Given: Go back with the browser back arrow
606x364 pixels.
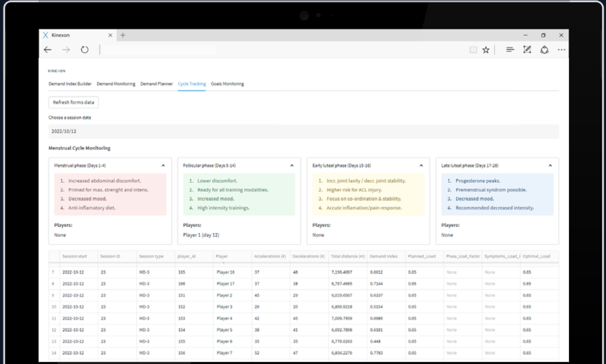Looking at the screenshot, I should click(x=48, y=50).
